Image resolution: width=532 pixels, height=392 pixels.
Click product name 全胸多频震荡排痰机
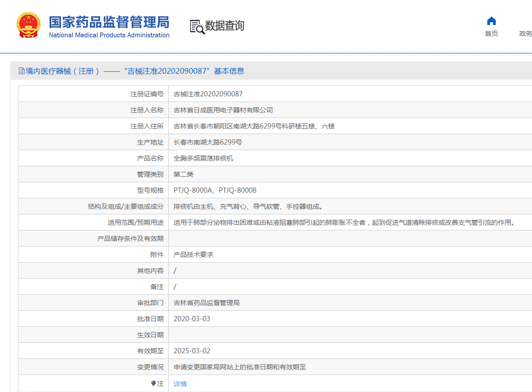tap(203, 158)
